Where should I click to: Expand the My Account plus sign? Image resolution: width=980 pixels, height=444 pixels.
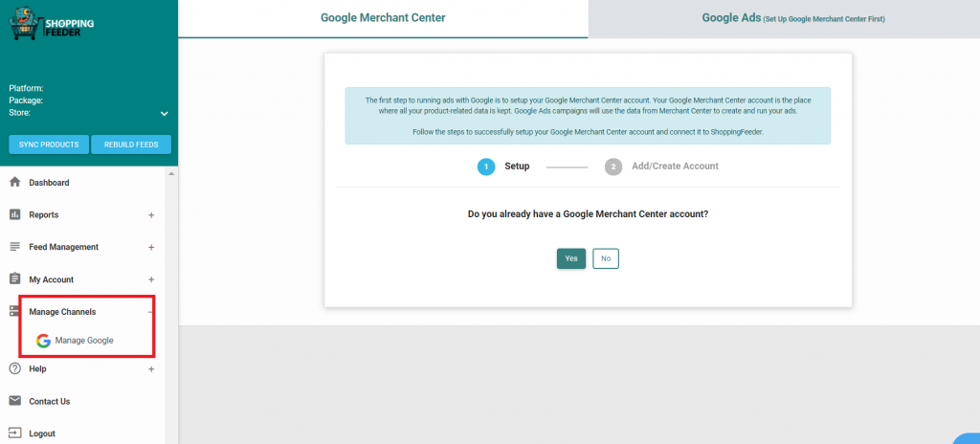point(150,279)
